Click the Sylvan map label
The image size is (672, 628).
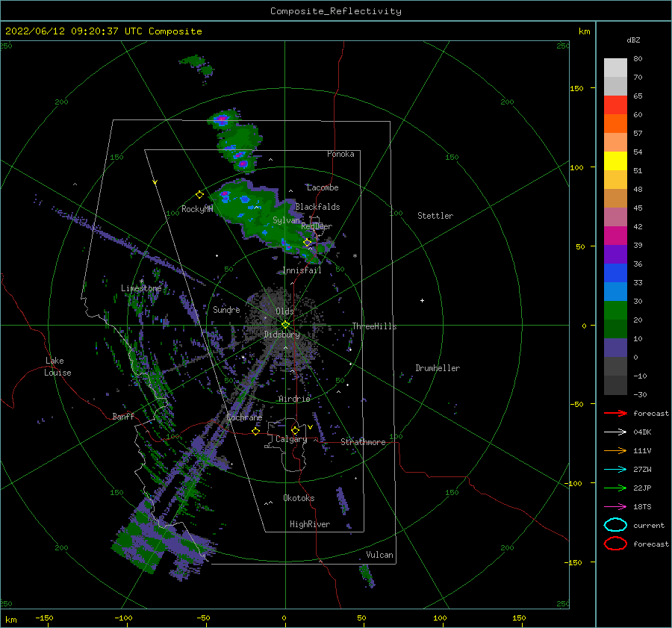(x=286, y=220)
